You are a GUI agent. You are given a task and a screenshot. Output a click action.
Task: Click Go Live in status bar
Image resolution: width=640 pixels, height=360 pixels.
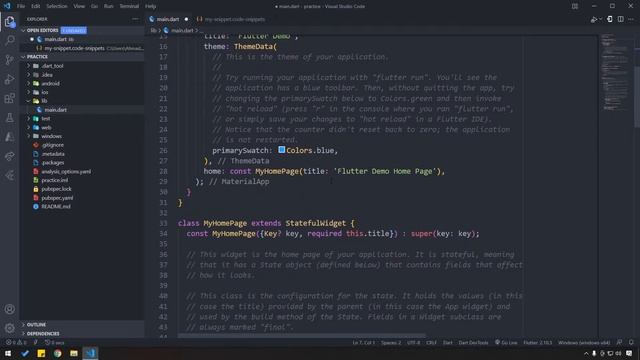[x=506, y=342]
